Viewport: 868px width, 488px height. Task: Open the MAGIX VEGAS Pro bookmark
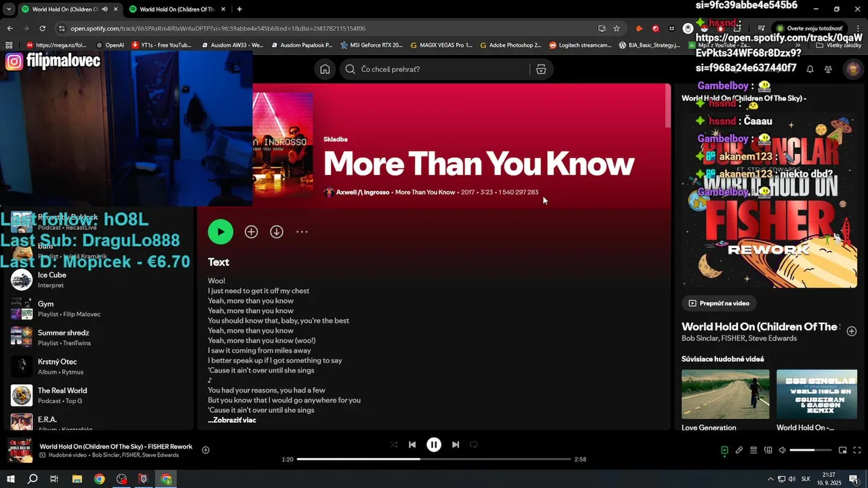tap(440, 45)
